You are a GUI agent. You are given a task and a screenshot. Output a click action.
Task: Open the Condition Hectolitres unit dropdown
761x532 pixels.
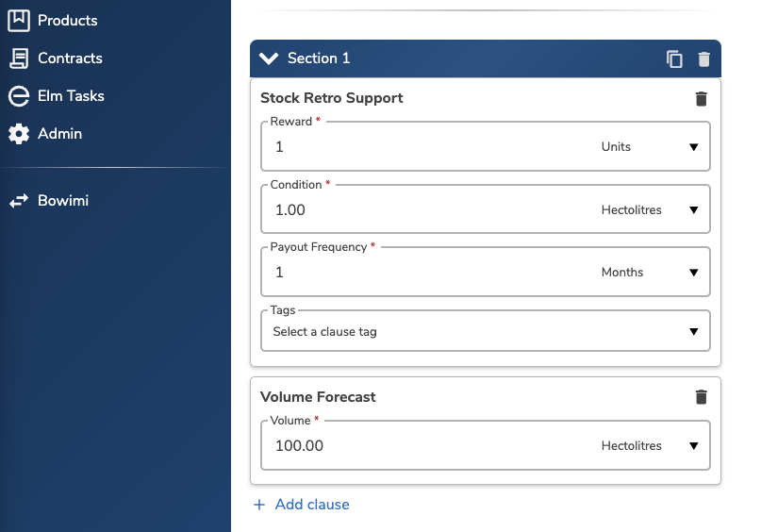point(653,209)
